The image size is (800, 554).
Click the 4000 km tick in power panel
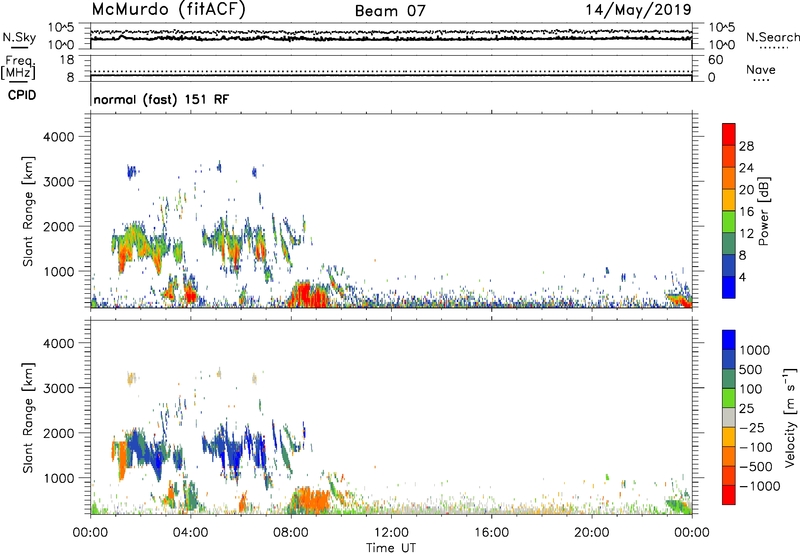coord(59,137)
